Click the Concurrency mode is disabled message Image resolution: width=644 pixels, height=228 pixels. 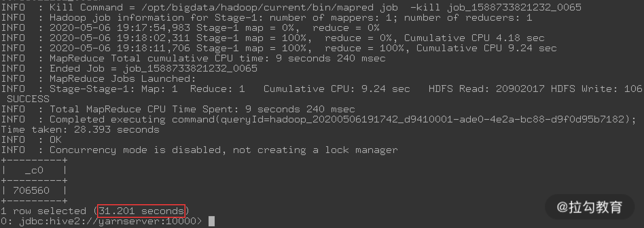(x=223, y=150)
